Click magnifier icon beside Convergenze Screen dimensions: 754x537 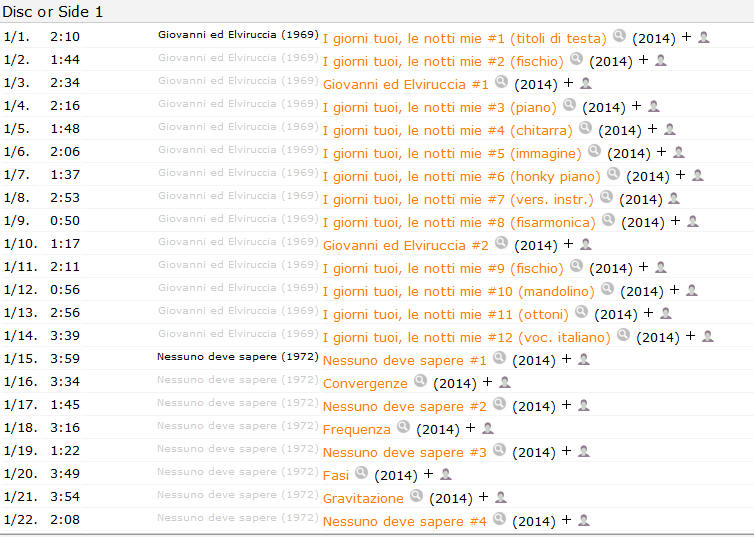[x=420, y=381]
